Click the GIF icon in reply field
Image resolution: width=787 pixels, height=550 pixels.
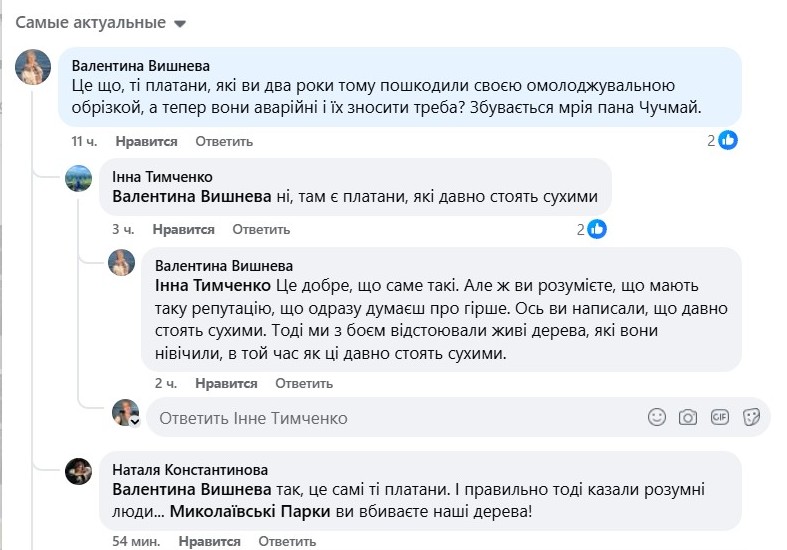(x=719, y=417)
